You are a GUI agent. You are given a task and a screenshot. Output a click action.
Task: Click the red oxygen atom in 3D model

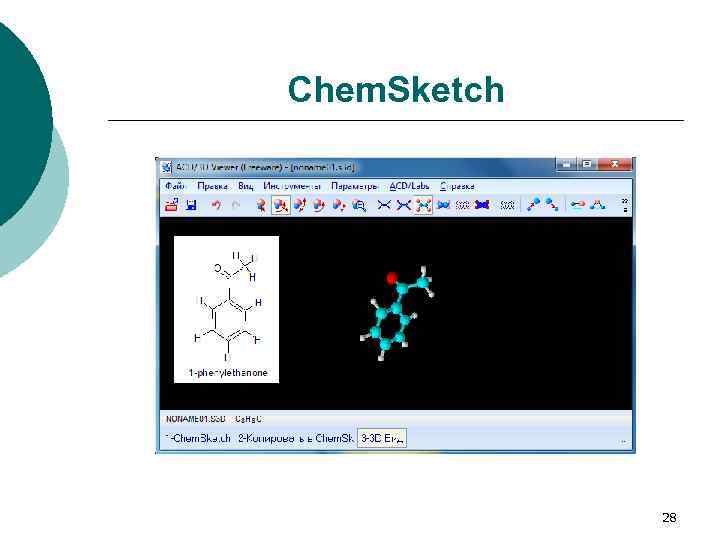(x=392, y=278)
